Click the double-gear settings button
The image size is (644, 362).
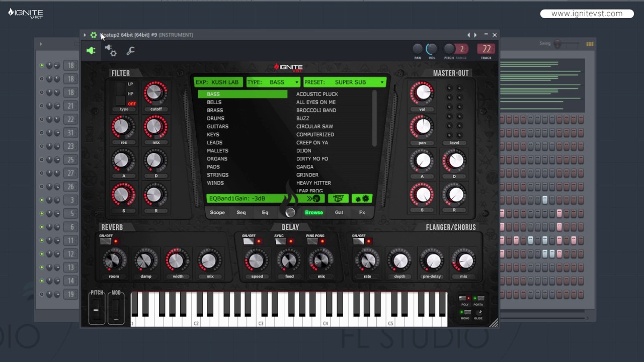(362, 199)
